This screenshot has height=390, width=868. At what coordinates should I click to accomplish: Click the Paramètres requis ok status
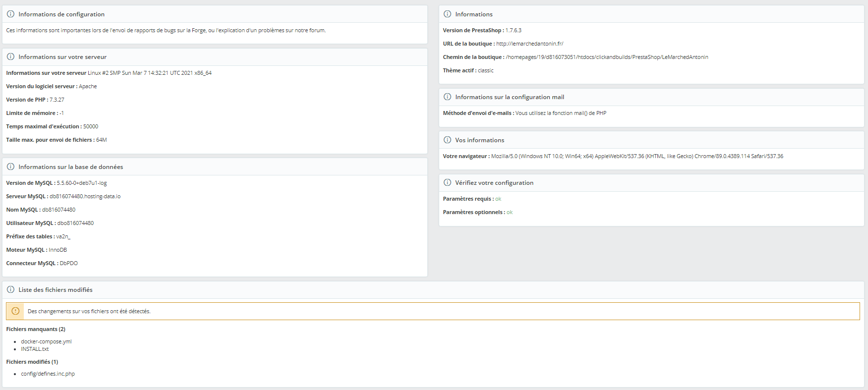498,199
